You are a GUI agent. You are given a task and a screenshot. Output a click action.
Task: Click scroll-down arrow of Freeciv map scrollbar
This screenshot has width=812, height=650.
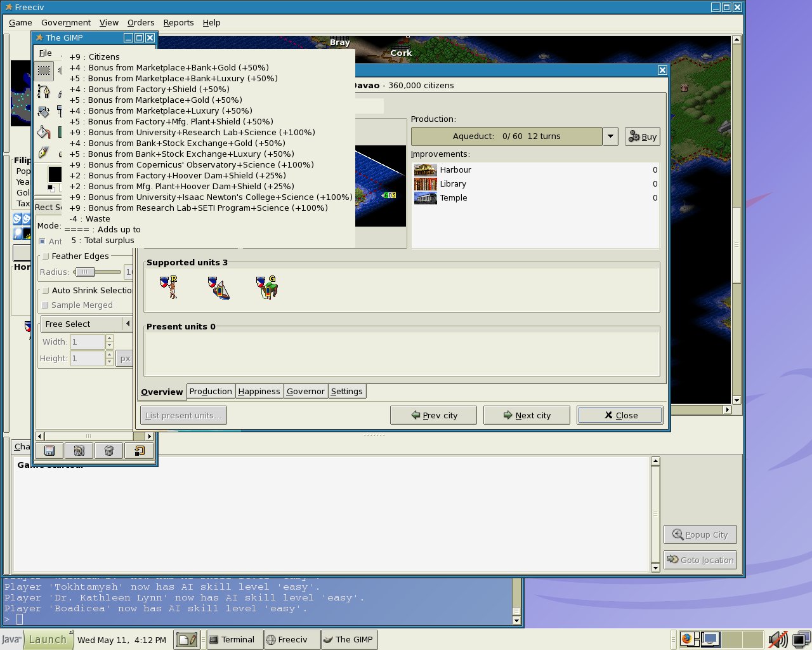coord(737,401)
